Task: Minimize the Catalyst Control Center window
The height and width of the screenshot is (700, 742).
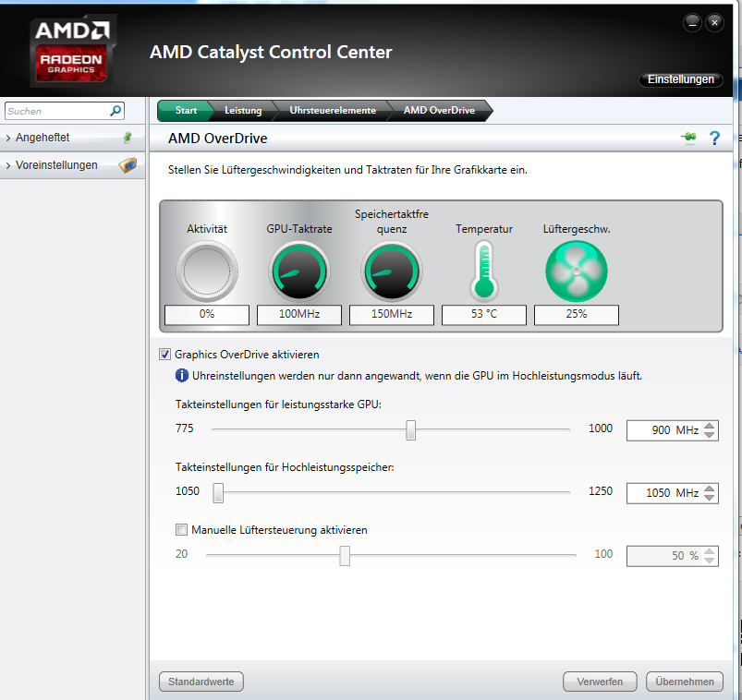Action: click(x=692, y=23)
